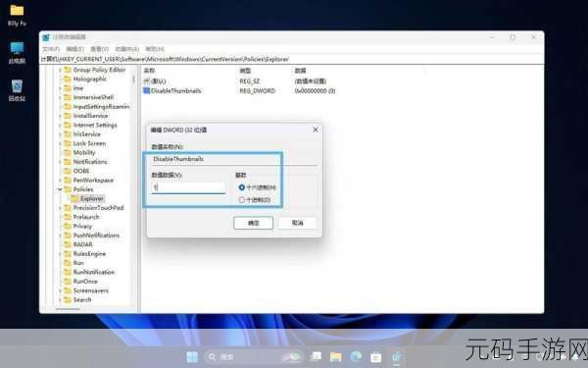Click the horizontal scrollbar under the key tree
The image size is (588, 368).
coord(68,309)
